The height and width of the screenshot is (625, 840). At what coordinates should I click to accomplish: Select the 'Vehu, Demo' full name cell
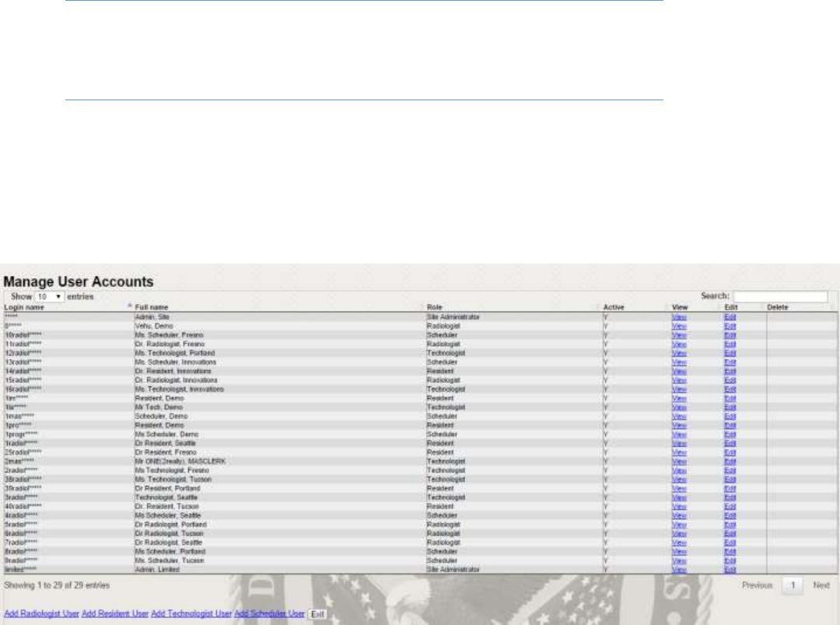click(x=154, y=326)
